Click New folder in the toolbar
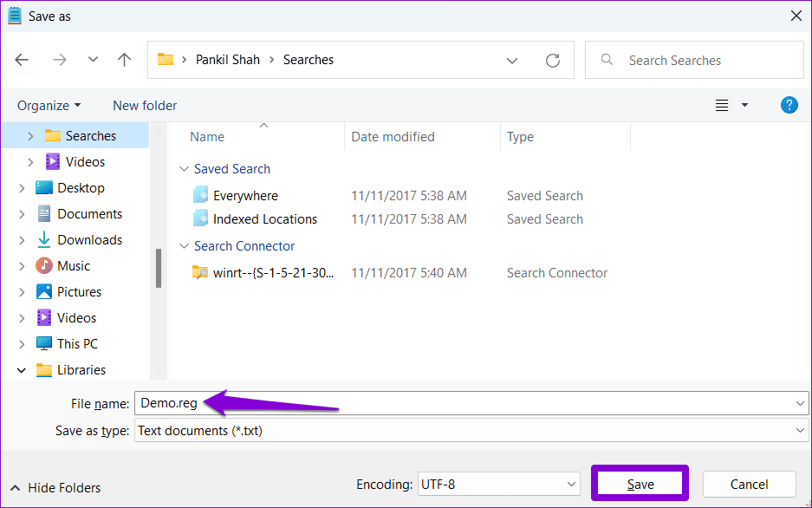The width and height of the screenshot is (812, 508). (145, 106)
